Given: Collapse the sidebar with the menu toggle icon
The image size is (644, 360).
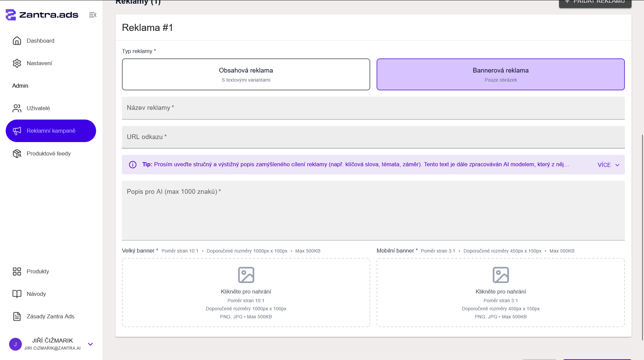Looking at the screenshot, I should (93, 15).
